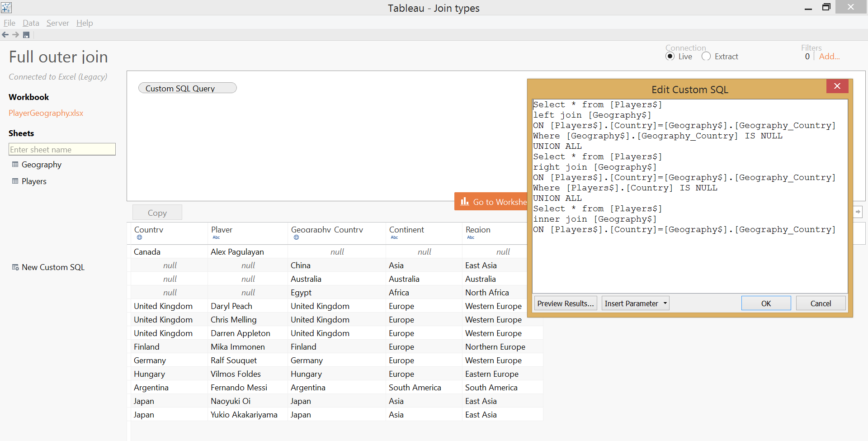The width and height of the screenshot is (868, 441).
Task: Click the Abc type icon under Continent
Action: (x=394, y=237)
